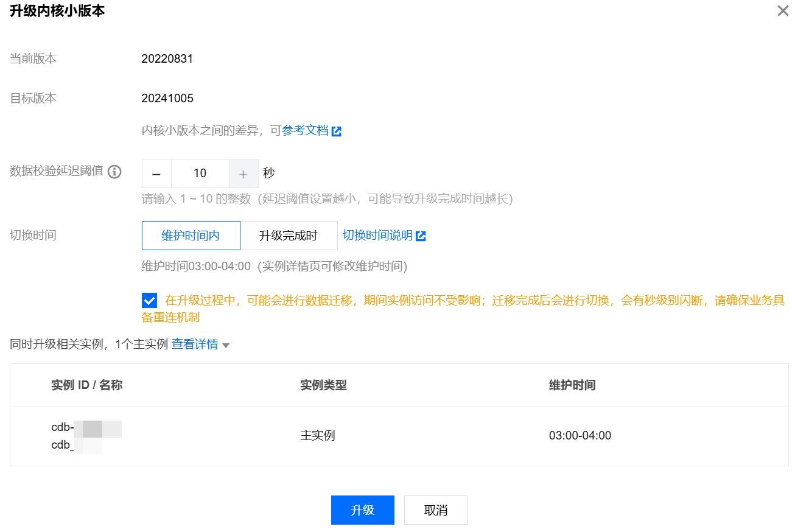795x532 pixels.
Task: Select 升级完成时 switch time option
Action: (x=289, y=236)
